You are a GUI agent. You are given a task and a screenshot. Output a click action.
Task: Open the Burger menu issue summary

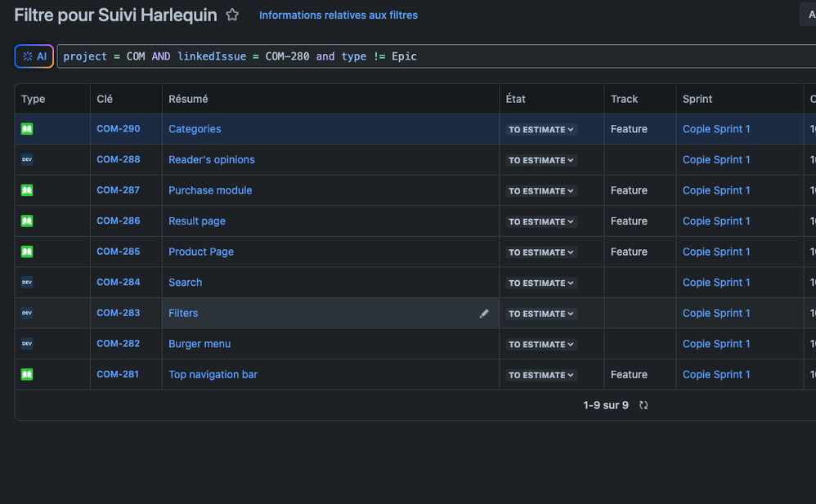[200, 344]
